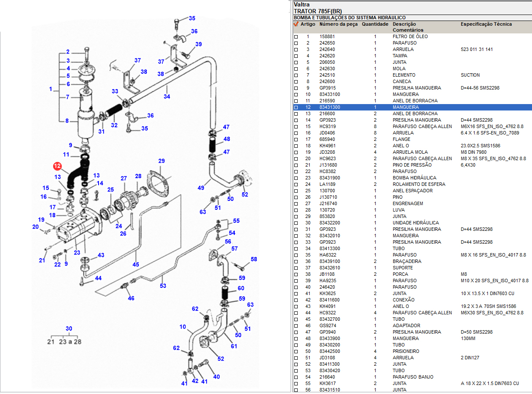Select part number KH4961 ANEL O row
Image resolution: width=532 pixels, height=394 pixels.
[326, 146]
